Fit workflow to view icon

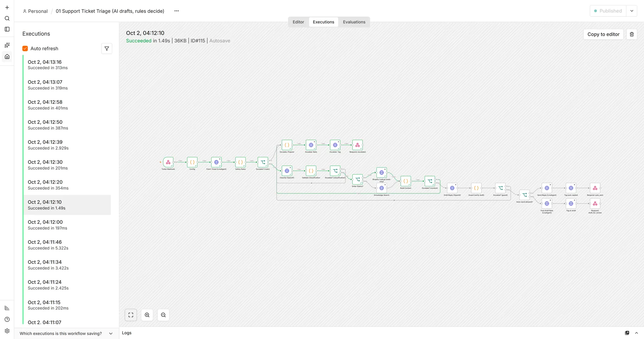pos(131,315)
